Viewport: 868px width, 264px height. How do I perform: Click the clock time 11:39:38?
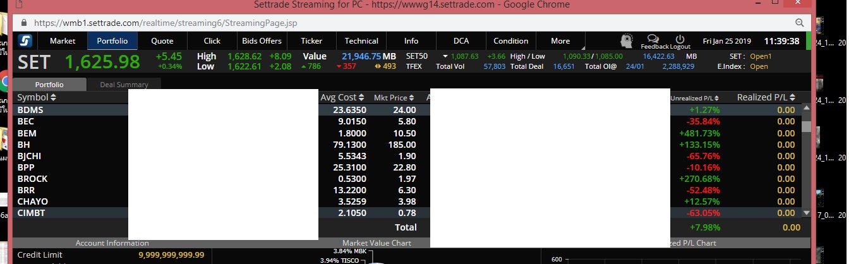(781, 41)
